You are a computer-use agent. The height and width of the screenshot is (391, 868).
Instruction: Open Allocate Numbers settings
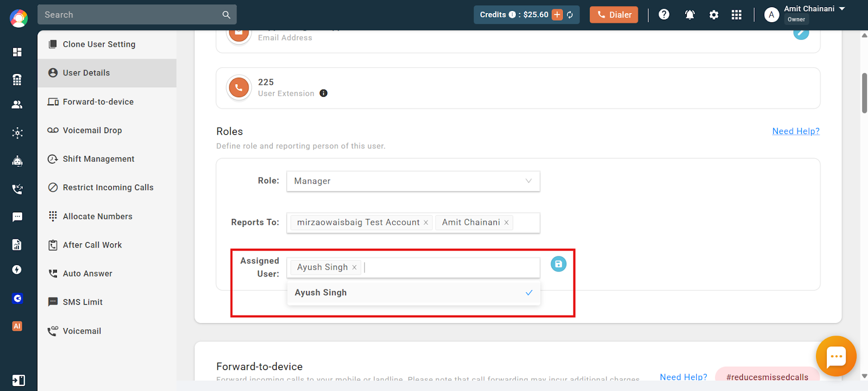point(107,216)
